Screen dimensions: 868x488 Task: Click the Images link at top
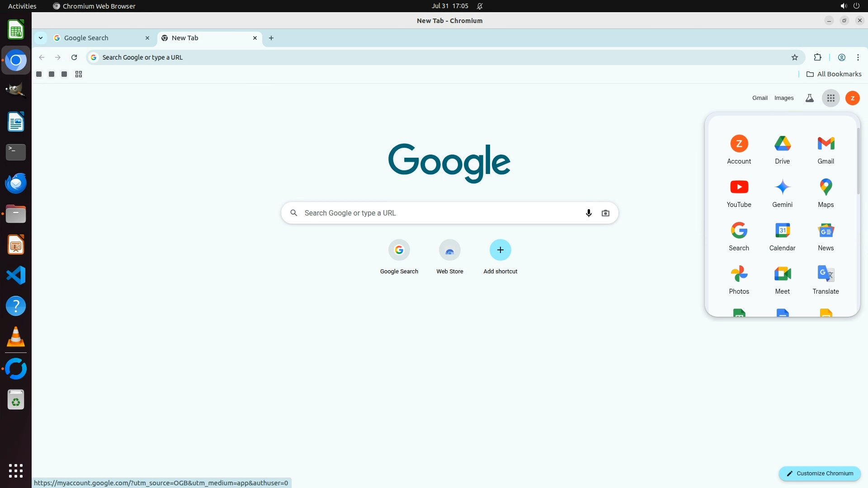point(783,98)
